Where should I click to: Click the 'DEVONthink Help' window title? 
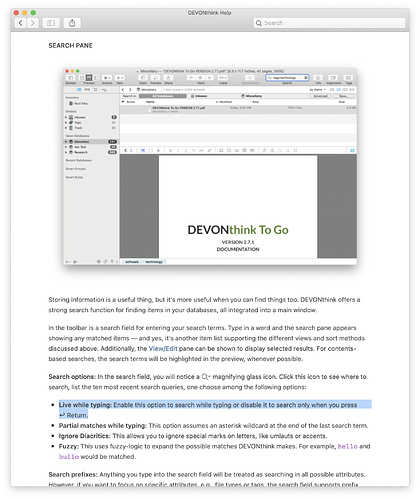pyautogui.click(x=209, y=13)
